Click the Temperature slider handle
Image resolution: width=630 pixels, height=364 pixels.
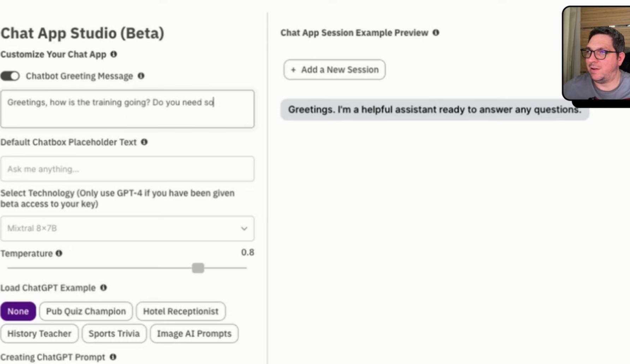[198, 268]
